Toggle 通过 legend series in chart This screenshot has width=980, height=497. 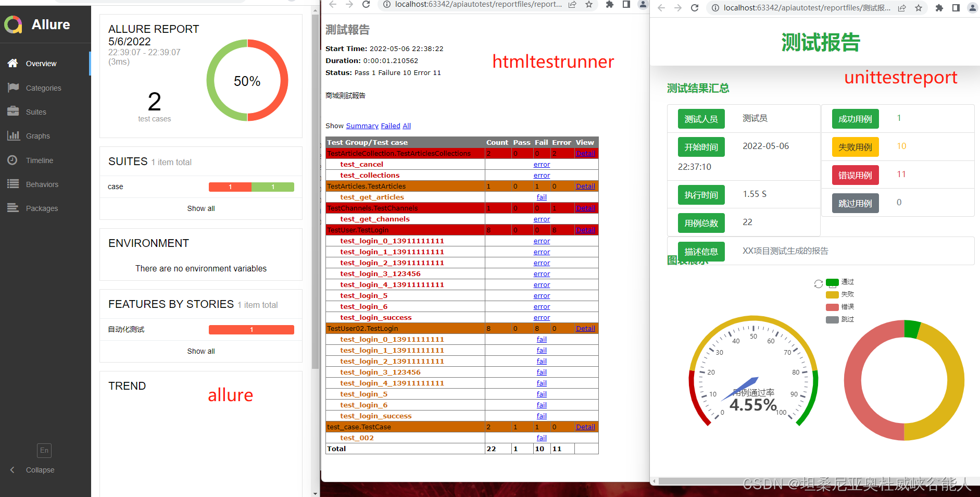pos(839,282)
